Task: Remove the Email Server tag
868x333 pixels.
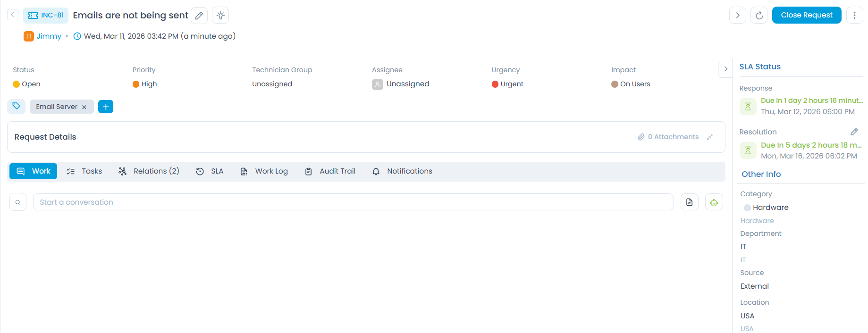Action: 84,107
